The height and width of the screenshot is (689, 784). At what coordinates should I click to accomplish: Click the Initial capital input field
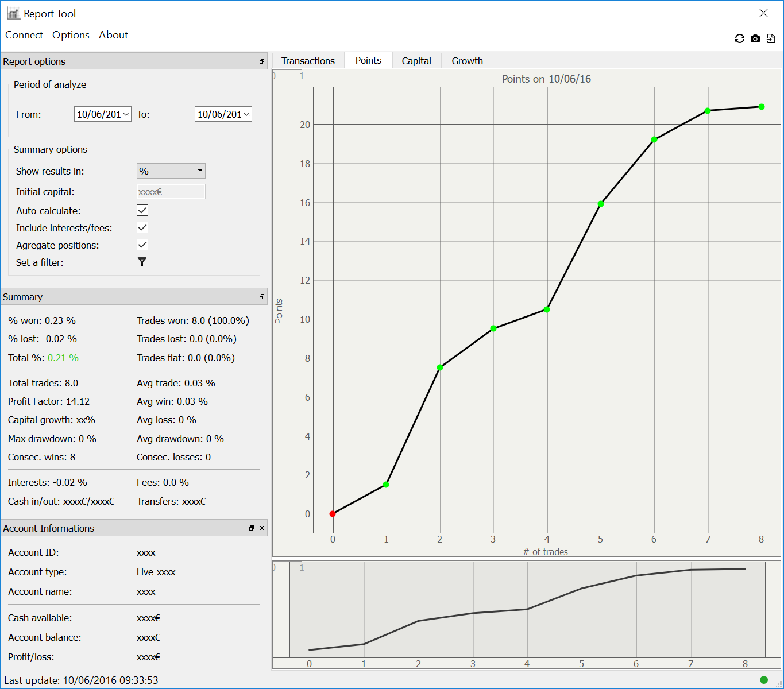[x=171, y=192]
